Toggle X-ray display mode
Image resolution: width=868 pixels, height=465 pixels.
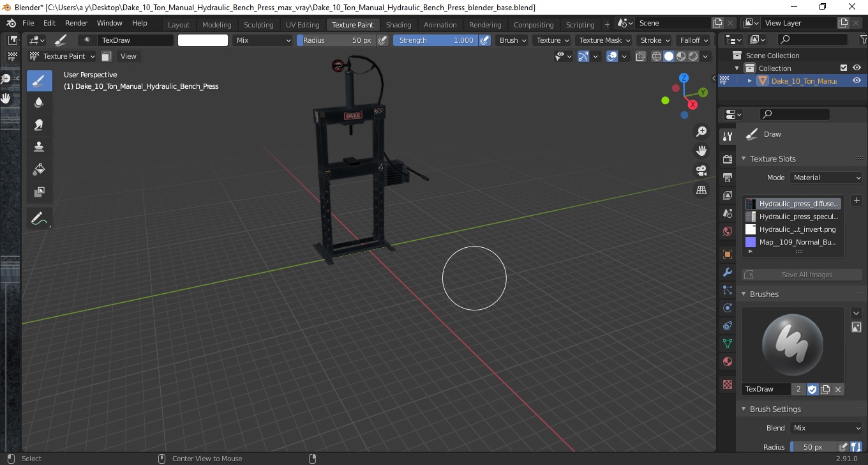pyautogui.click(x=641, y=56)
